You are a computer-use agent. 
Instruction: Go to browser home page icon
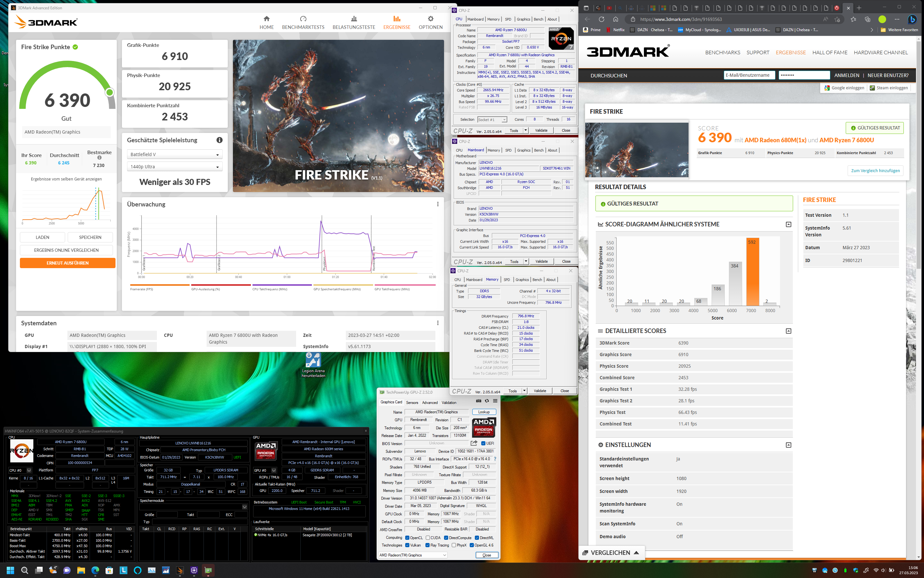(615, 19)
